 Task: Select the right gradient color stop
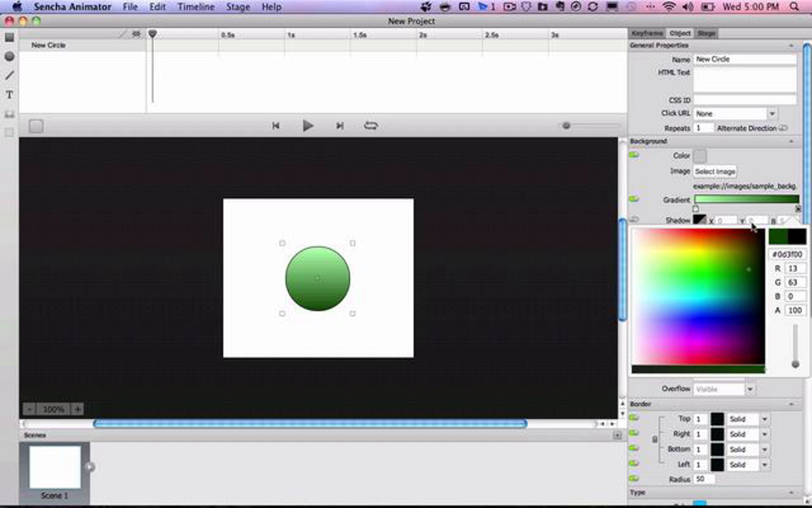[x=798, y=209]
